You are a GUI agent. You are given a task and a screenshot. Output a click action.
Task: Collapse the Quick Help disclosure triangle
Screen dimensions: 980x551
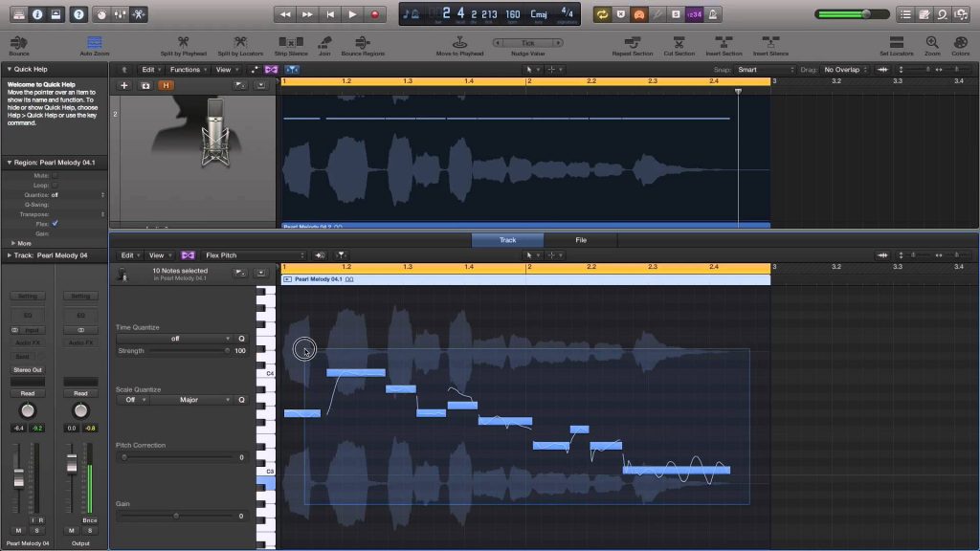coord(9,69)
